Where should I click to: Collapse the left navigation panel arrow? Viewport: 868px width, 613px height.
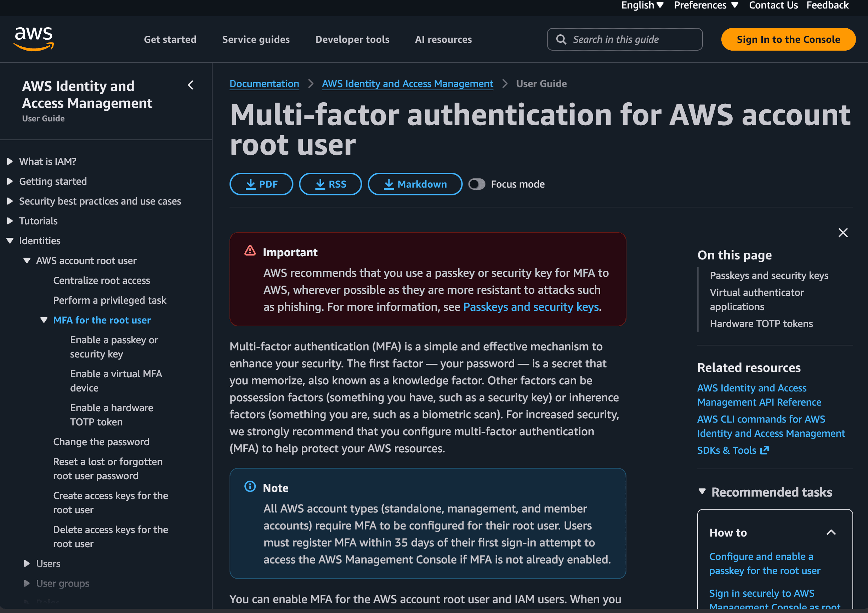[x=191, y=85]
